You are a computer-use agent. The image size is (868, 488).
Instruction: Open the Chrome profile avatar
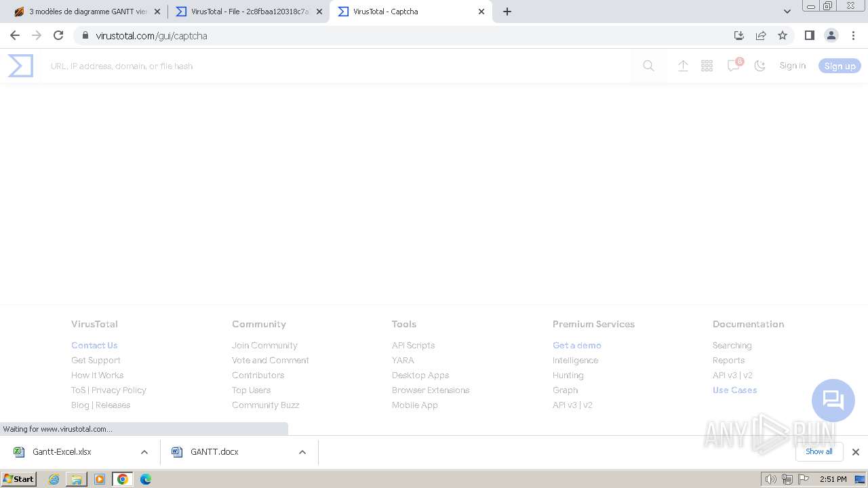point(831,35)
